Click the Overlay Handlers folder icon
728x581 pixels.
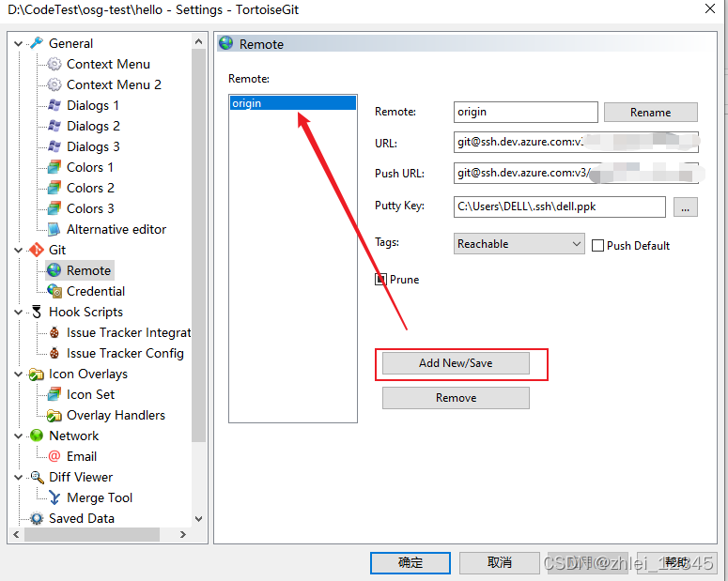(x=54, y=415)
